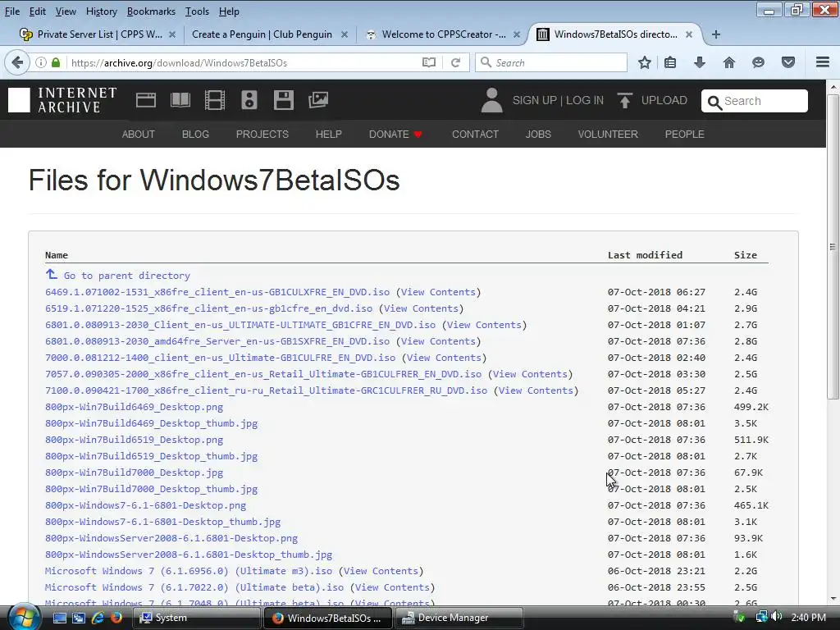This screenshot has height=630, width=840.
Task: Open Internet Archive Software floppy icon
Action: coord(283,100)
